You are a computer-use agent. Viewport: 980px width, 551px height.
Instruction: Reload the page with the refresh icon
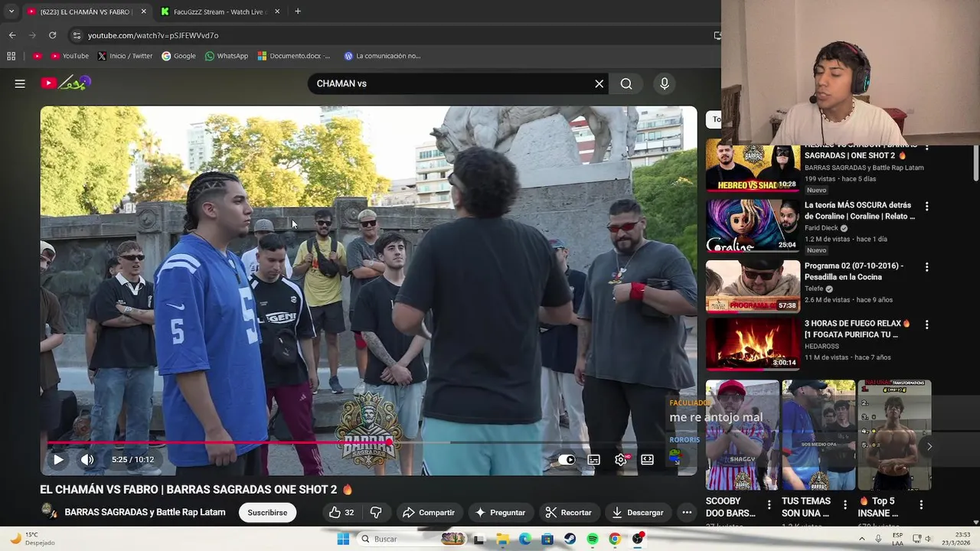(x=52, y=35)
